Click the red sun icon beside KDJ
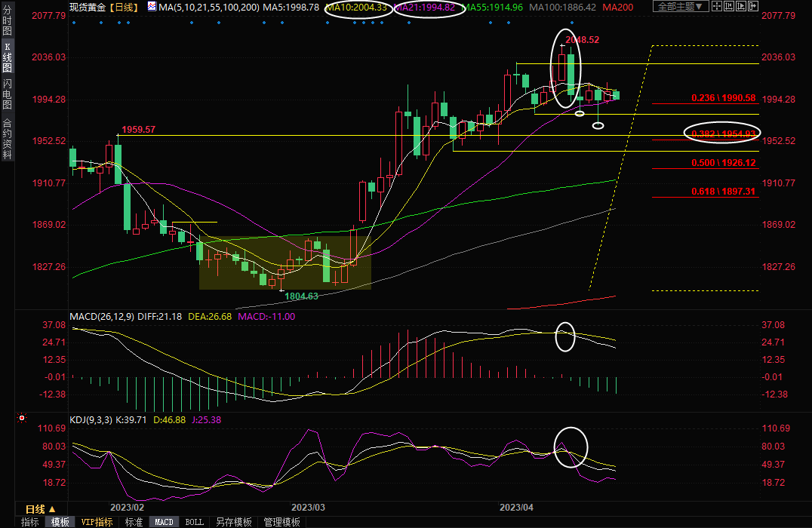 (22, 417)
